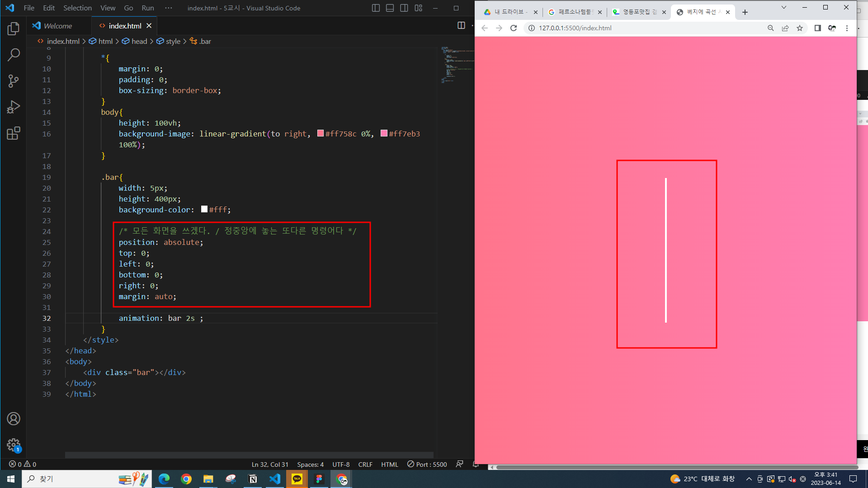Image resolution: width=868 pixels, height=488 pixels.
Task: Open the Selection menu
Action: point(77,8)
